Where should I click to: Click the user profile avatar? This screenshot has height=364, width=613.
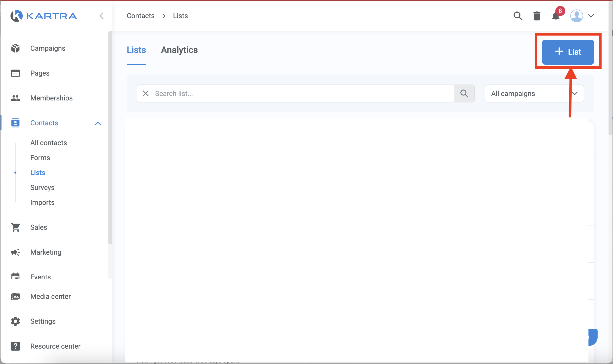[576, 16]
